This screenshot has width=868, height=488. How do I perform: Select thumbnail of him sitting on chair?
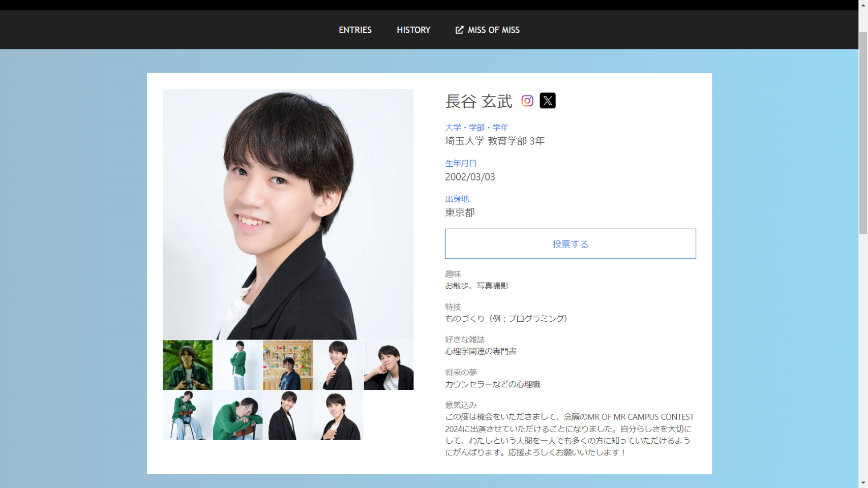(187, 415)
